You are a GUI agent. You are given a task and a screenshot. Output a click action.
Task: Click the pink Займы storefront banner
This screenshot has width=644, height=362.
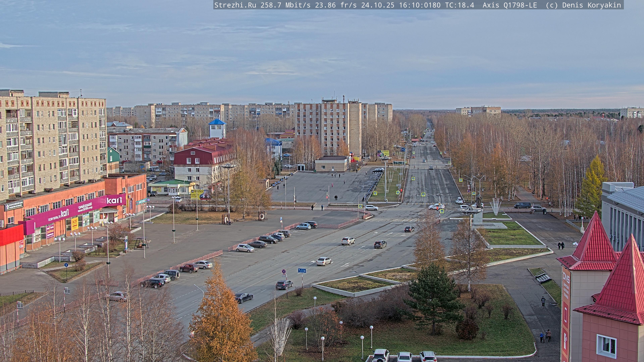pyautogui.click(x=50, y=232)
